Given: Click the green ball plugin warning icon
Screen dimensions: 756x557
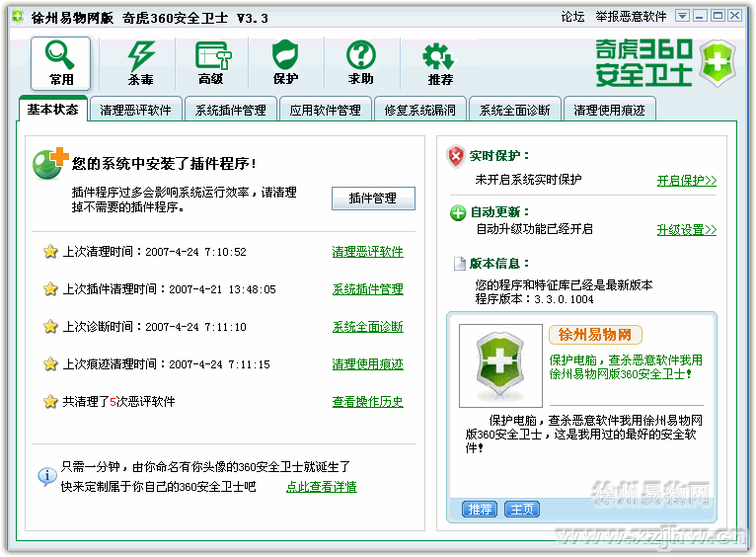Looking at the screenshot, I should click(49, 164).
